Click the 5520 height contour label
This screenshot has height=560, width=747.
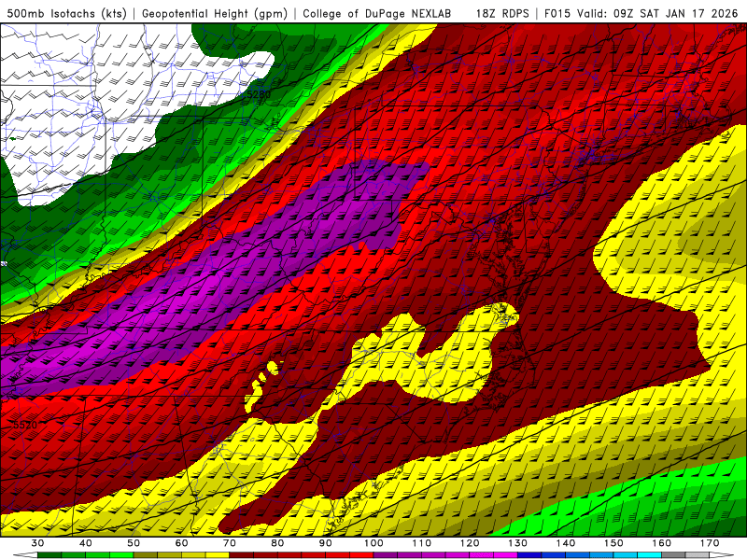pos(25,425)
